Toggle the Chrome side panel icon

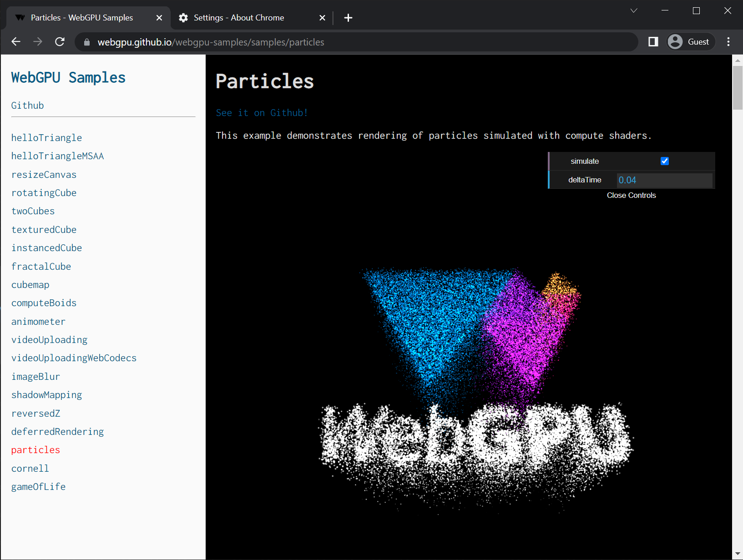(653, 42)
